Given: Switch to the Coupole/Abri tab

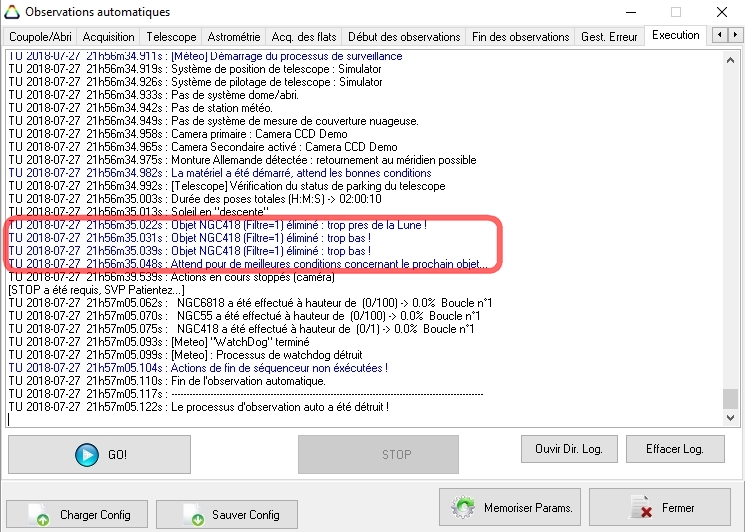Looking at the screenshot, I should (40, 37).
